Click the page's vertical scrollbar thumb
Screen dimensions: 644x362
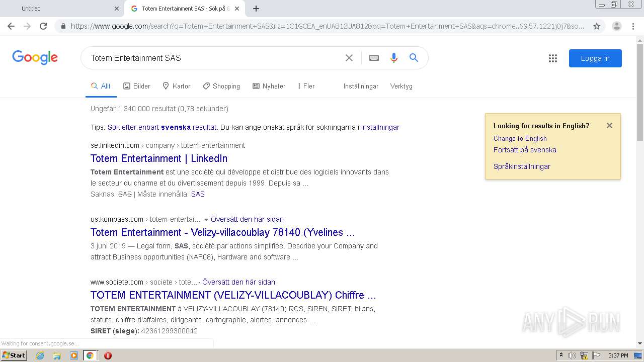click(x=640, y=92)
